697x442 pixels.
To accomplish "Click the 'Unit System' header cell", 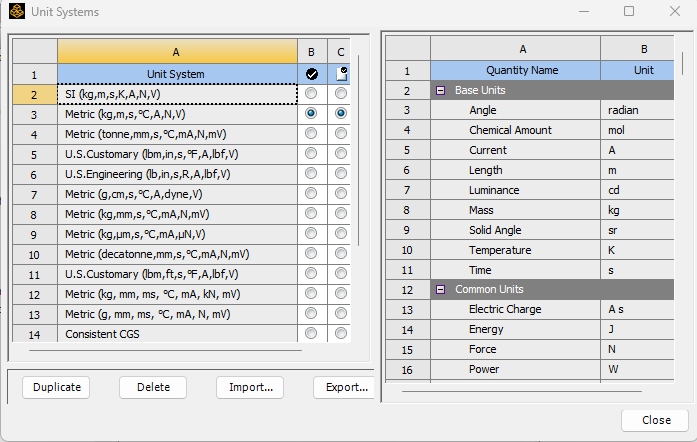I will (x=177, y=74).
